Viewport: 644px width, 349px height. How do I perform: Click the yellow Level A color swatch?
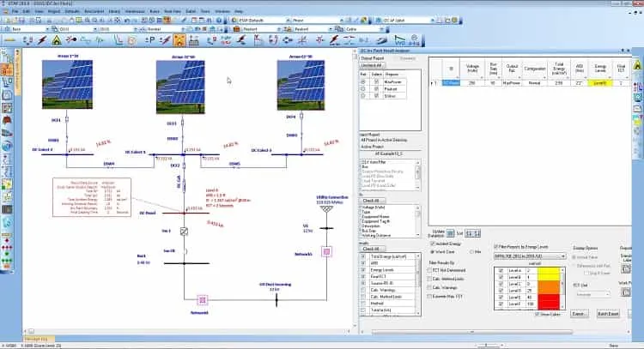(x=550, y=271)
